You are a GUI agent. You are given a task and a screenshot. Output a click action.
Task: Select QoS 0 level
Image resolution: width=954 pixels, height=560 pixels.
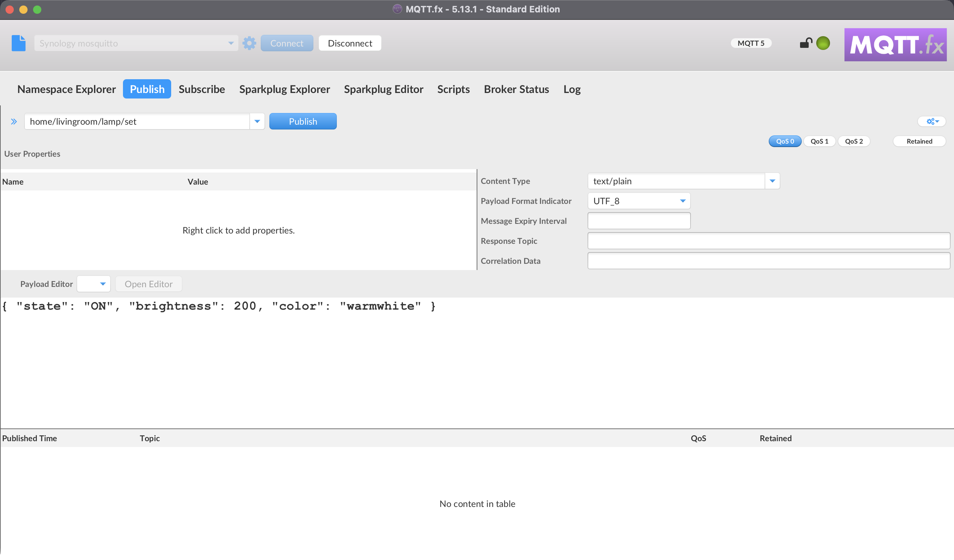785,141
